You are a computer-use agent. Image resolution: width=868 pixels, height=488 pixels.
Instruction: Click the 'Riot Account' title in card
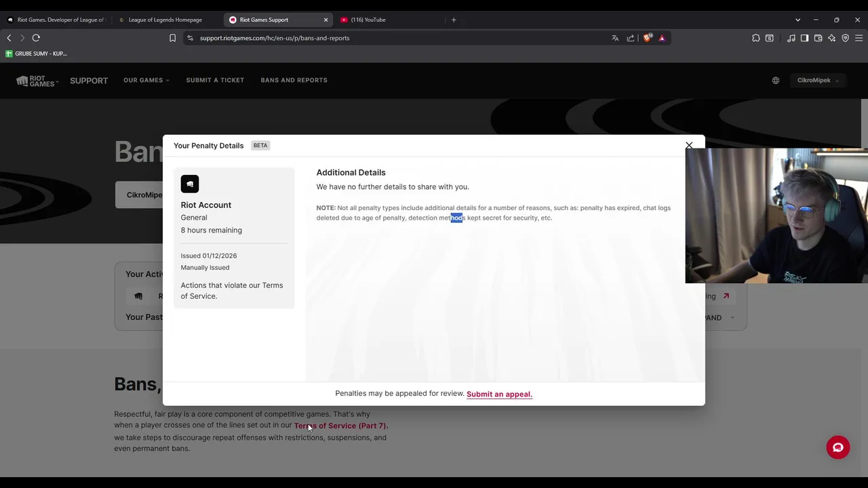coord(205,205)
